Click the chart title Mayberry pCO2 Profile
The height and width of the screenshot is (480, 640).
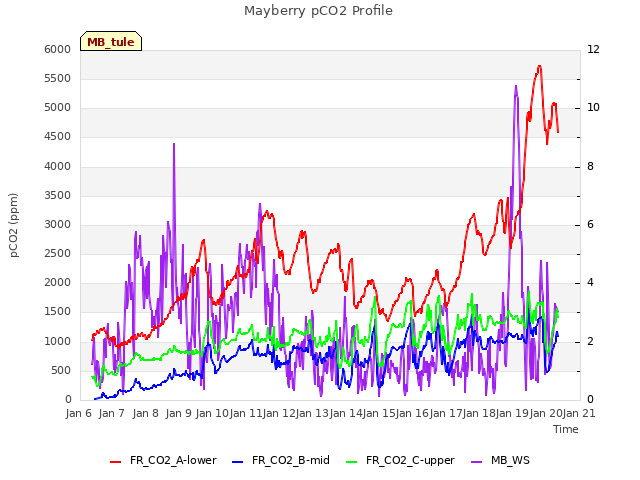(318, 11)
